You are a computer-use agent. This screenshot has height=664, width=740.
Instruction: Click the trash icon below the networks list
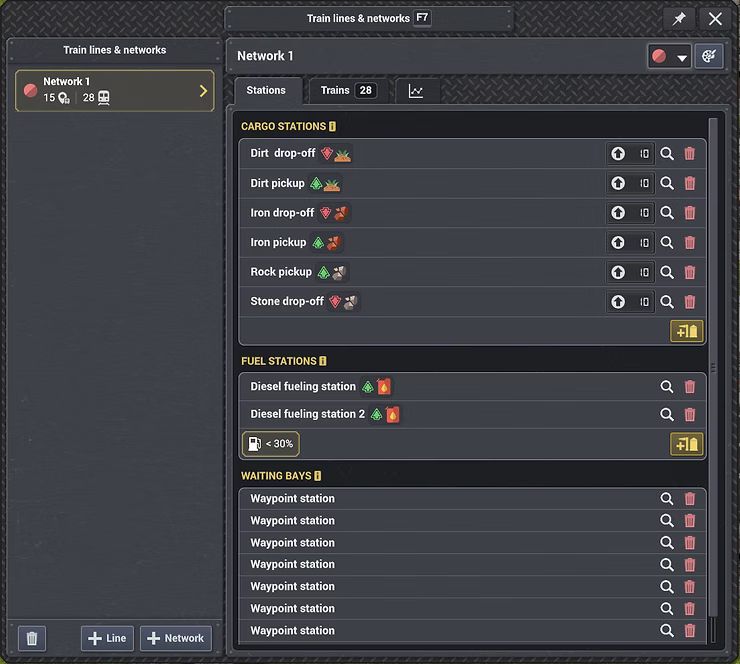[x=32, y=638]
